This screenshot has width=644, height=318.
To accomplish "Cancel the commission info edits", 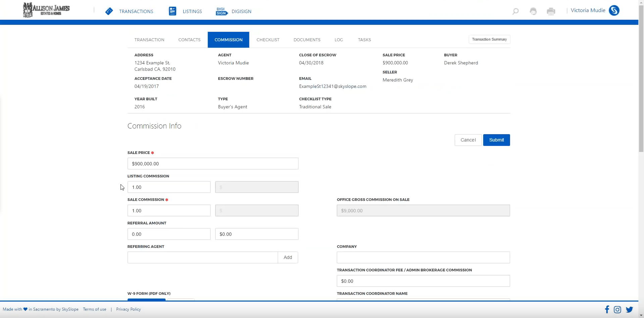I will tap(468, 140).
